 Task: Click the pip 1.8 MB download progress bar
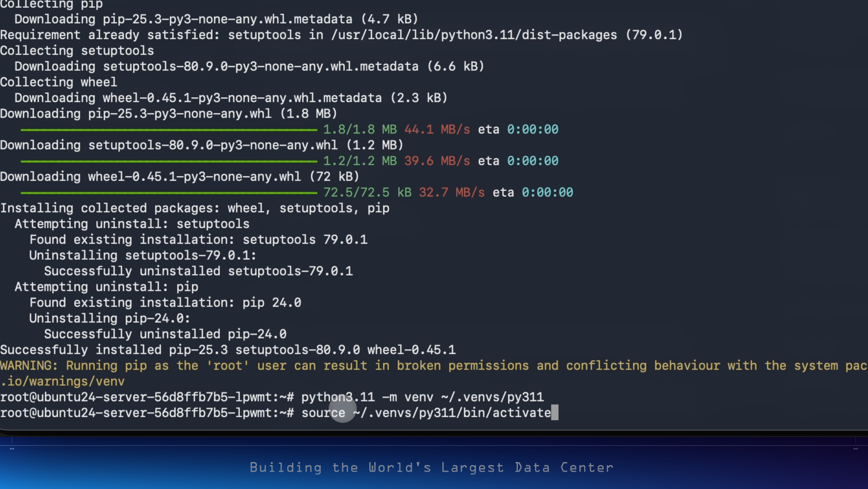point(169,130)
